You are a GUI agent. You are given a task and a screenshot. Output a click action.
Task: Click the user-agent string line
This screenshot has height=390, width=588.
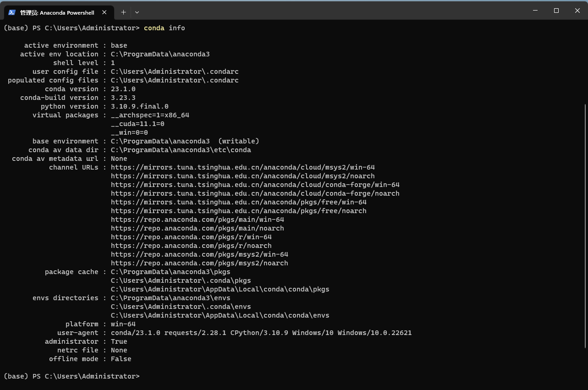tap(261, 333)
